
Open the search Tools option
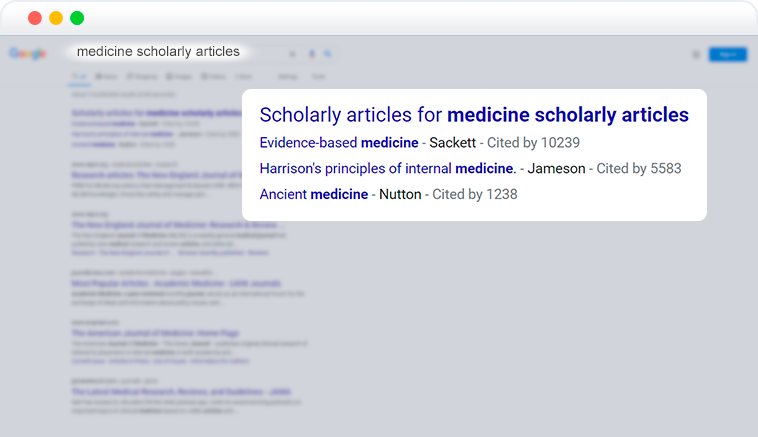pos(319,76)
